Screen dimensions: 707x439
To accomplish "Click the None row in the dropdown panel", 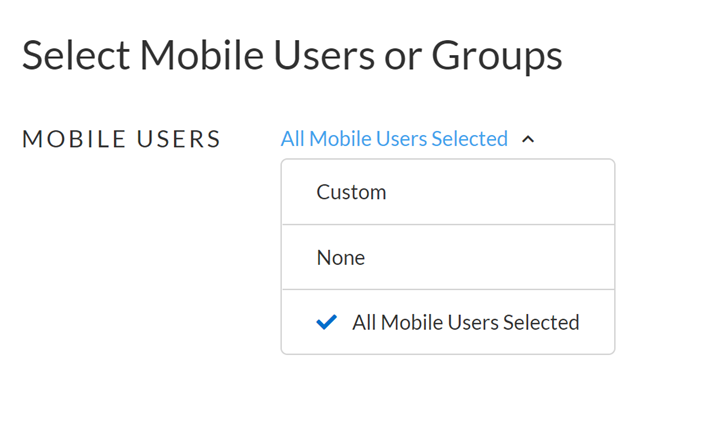I will coord(447,257).
